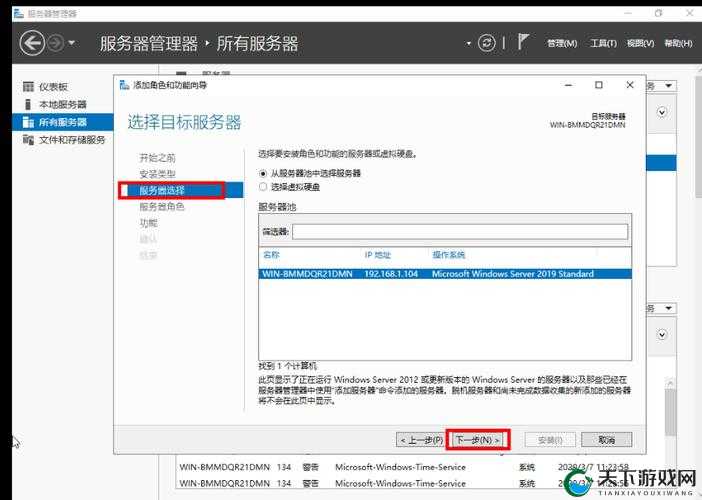Go to 安装类型 wizard step
Screen dimensions: 702x500
pyautogui.click(x=157, y=174)
